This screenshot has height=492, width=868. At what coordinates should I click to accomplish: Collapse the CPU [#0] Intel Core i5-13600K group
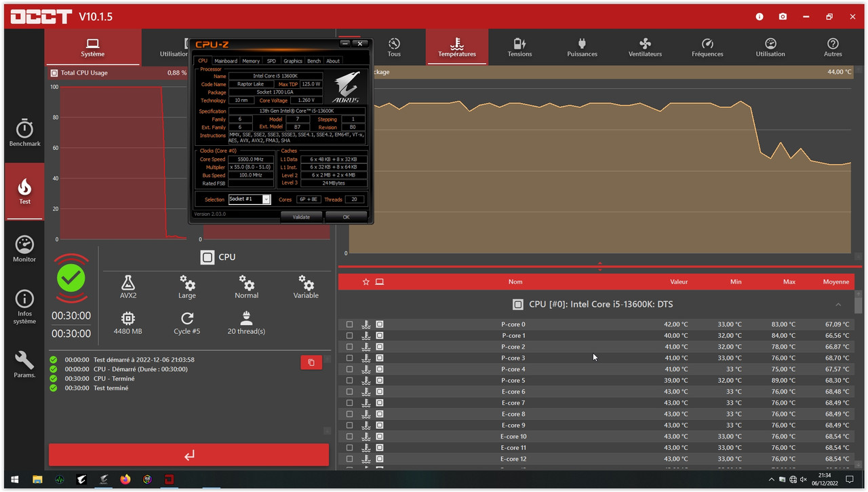click(x=838, y=305)
